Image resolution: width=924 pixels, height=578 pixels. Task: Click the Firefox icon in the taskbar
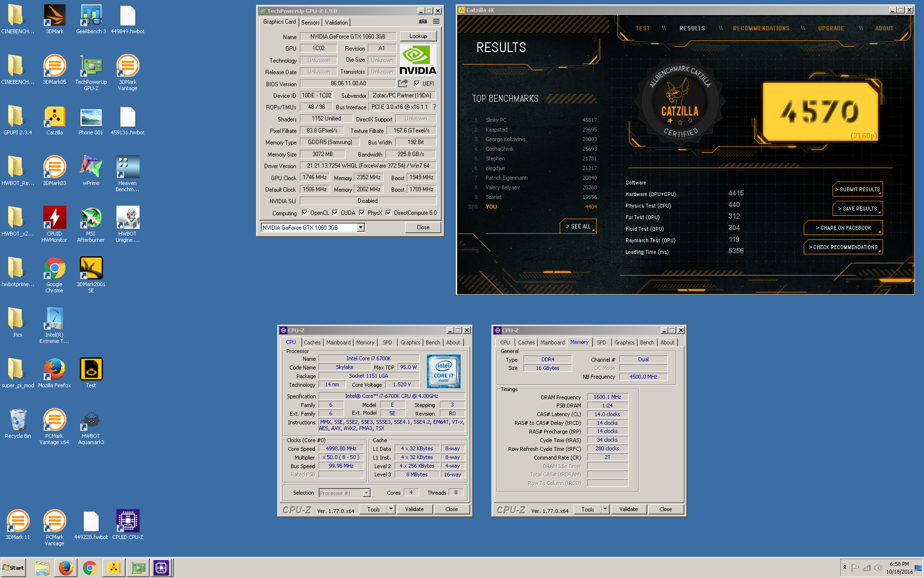66,568
